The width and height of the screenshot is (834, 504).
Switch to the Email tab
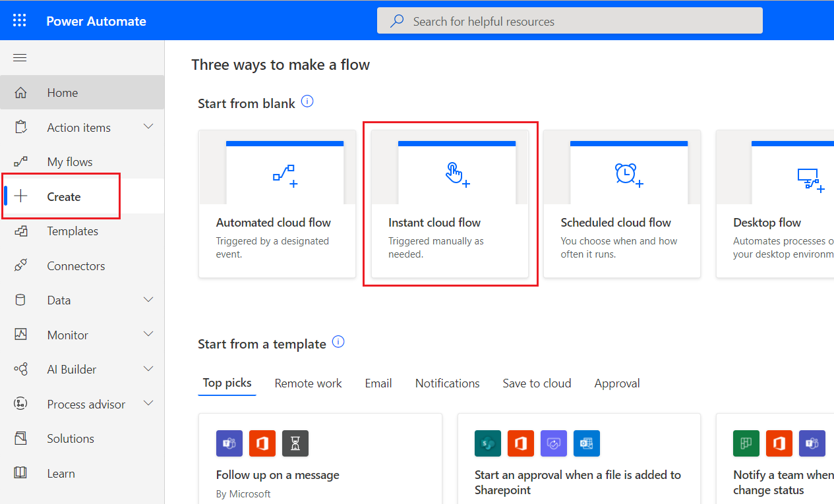coord(378,383)
